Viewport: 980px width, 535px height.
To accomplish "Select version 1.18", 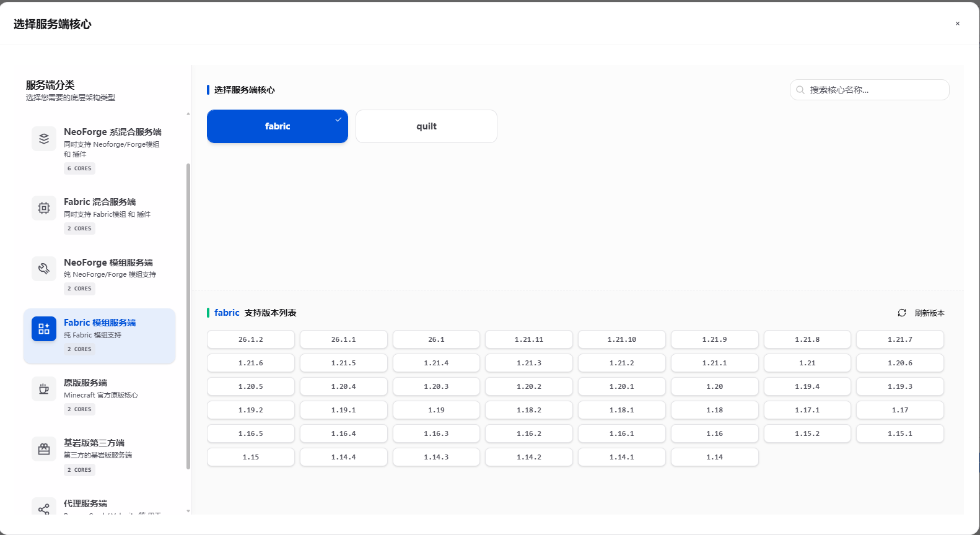I will (x=715, y=410).
